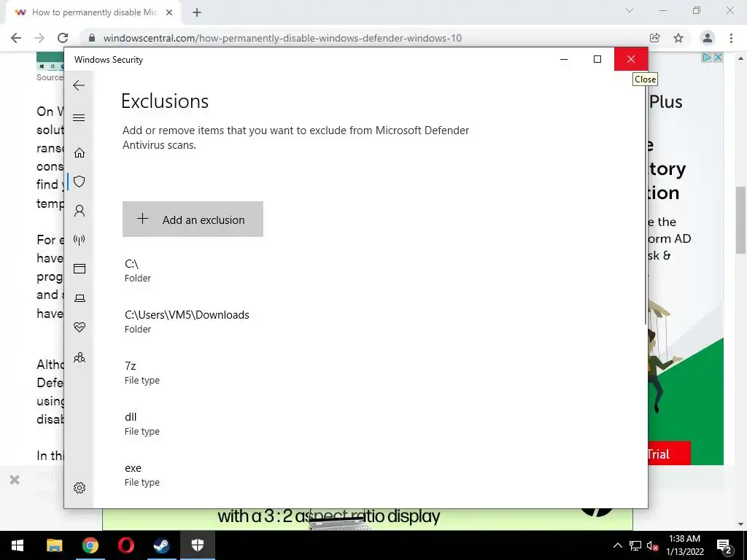The width and height of the screenshot is (747, 560).
Task: Open Account protection person icon
Action: point(80,211)
